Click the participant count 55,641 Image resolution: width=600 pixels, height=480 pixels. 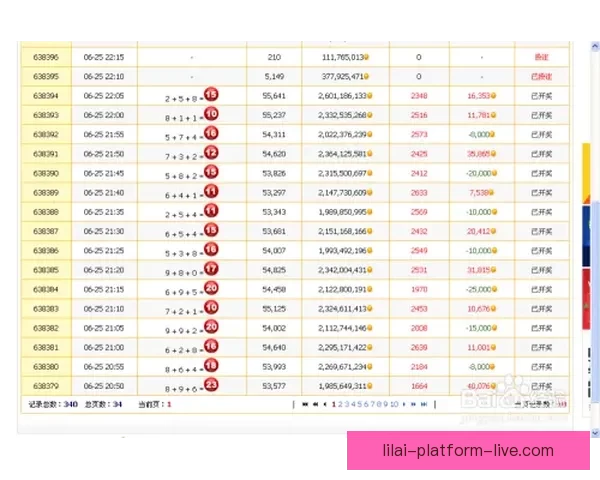coord(274,96)
